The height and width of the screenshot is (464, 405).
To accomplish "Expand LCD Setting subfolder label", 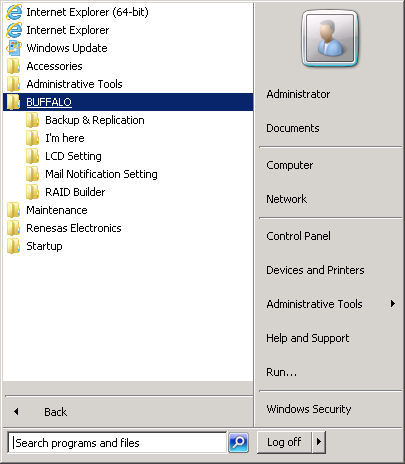I will coord(73,156).
